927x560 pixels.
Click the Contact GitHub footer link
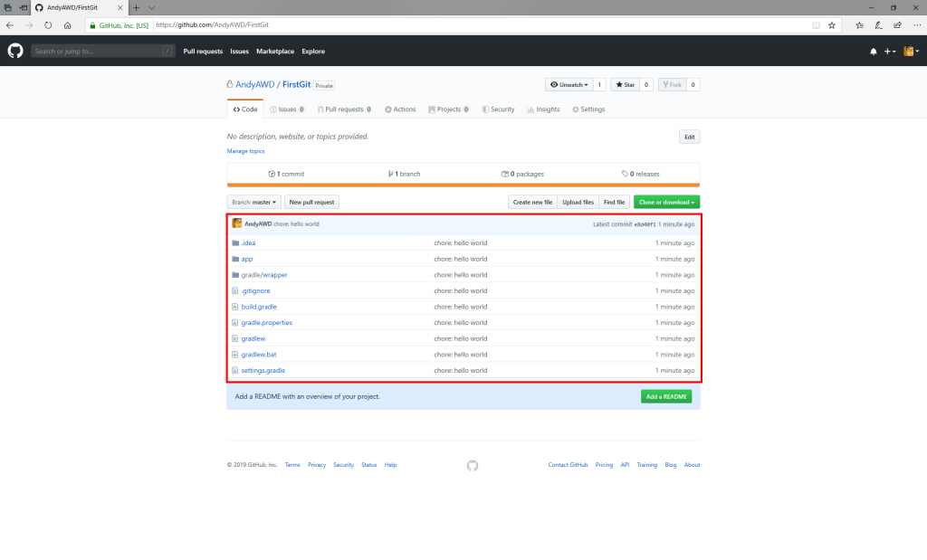coord(569,465)
